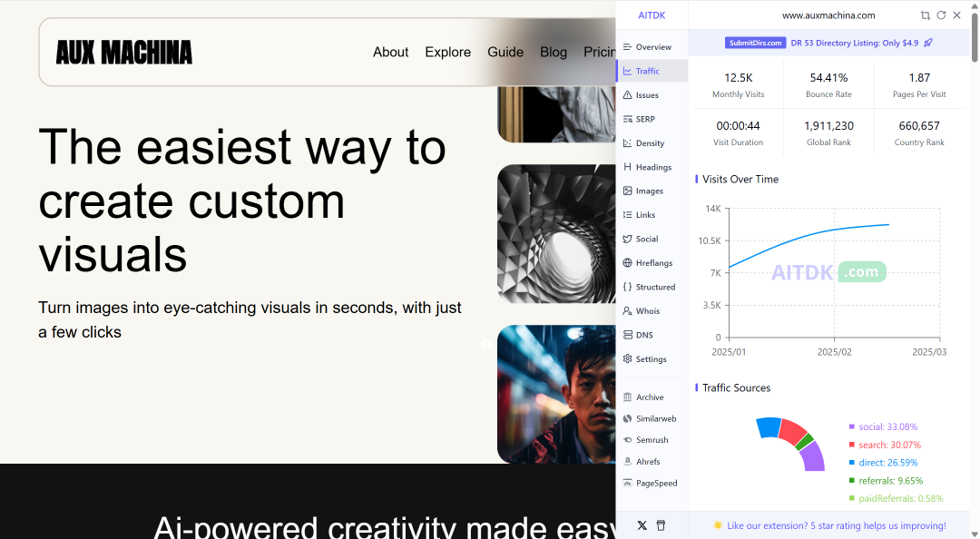Click the 'direct: 26.59%' legend entry
Screen dimensions: 980x539
click(x=883, y=463)
